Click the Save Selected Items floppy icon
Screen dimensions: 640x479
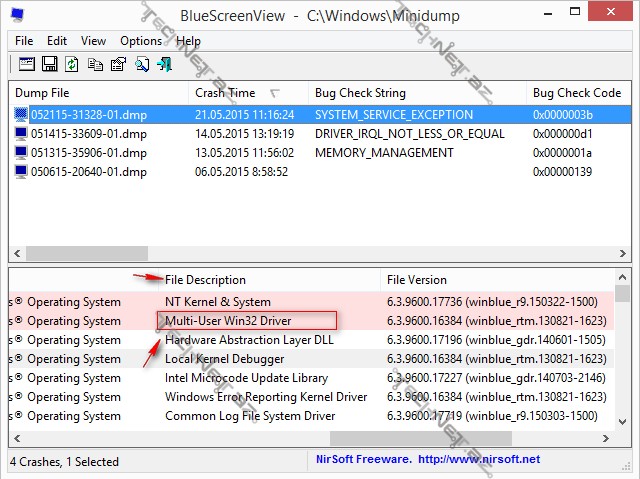pos(49,64)
